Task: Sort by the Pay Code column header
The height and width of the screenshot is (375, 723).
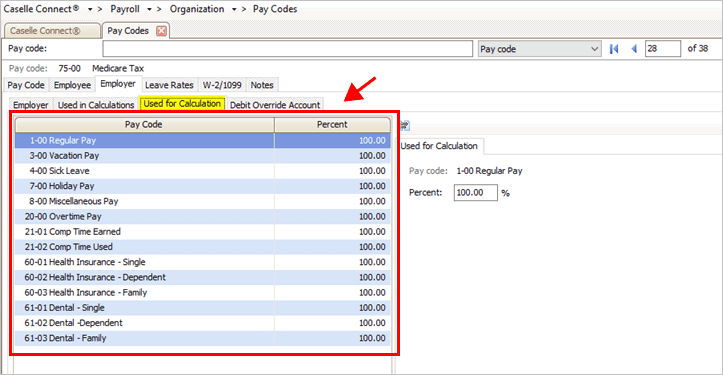Action: point(144,125)
